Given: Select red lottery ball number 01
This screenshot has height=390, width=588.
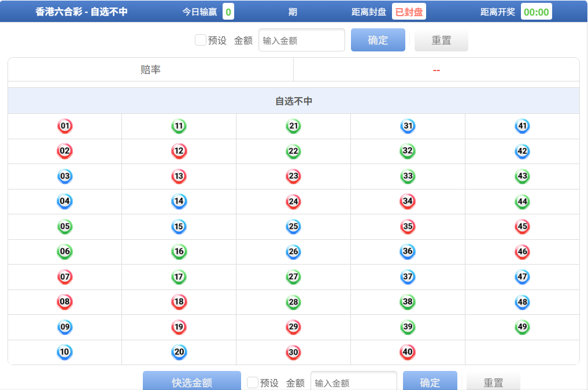Looking at the screenshot, I should coord(65,126).
